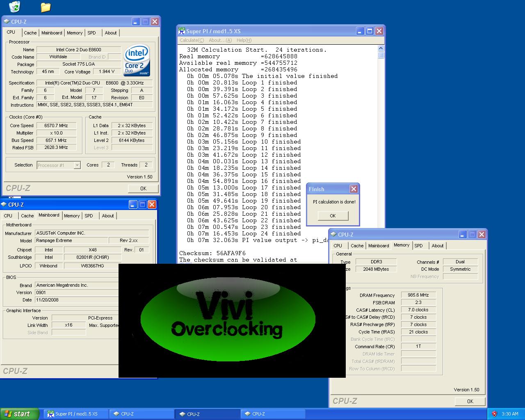Click the FSB:DRAM ratio value 2:3
Image resolution: width=525 pixels, height=420 pixels.
coord(418,303)
